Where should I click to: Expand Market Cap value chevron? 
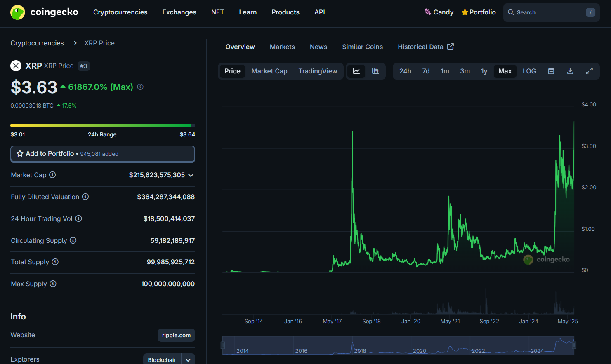(x=191, y=175)
